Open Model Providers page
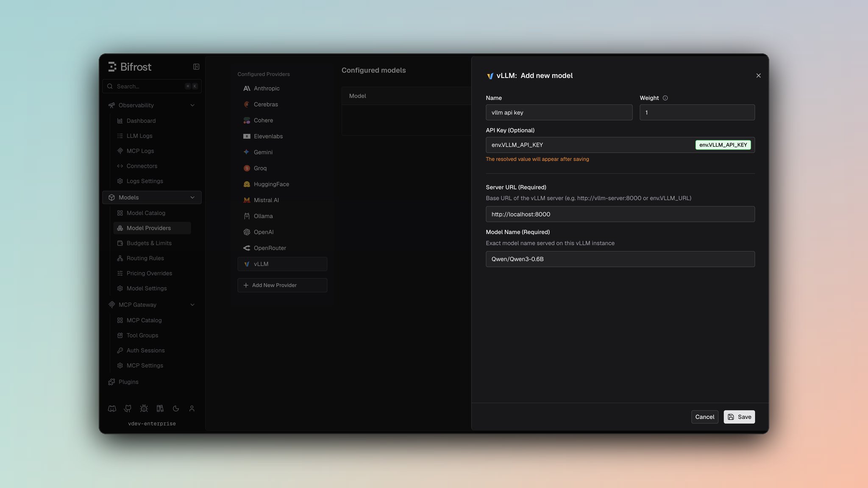 152,228
